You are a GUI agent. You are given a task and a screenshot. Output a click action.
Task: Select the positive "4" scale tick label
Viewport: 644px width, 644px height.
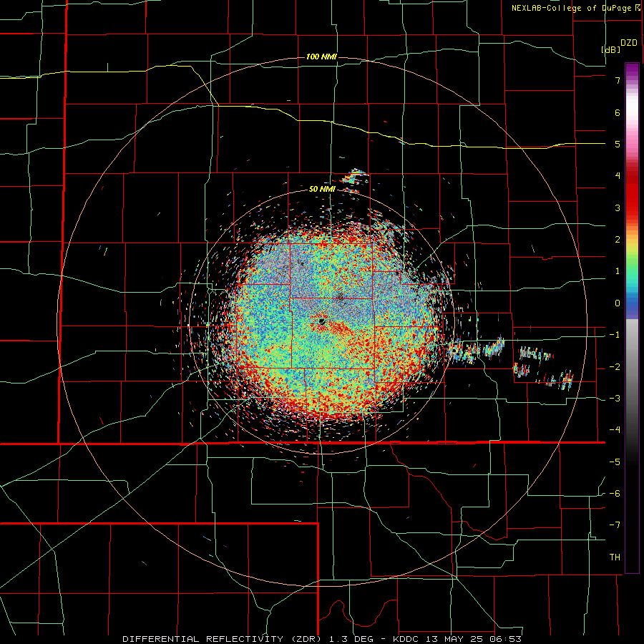tap(618, 176)
